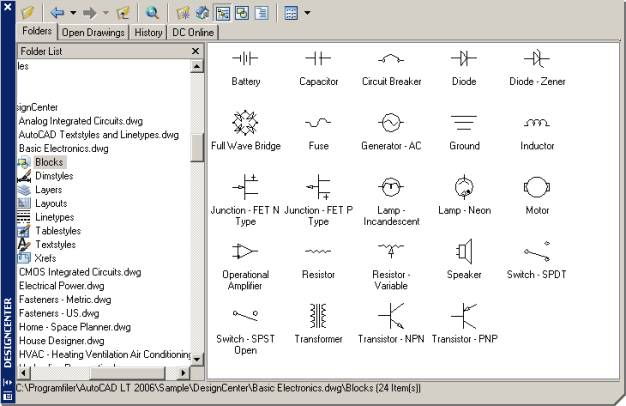Close the Folder List pane
This screenshot has width=626, height=406.
tap(195, 51)
